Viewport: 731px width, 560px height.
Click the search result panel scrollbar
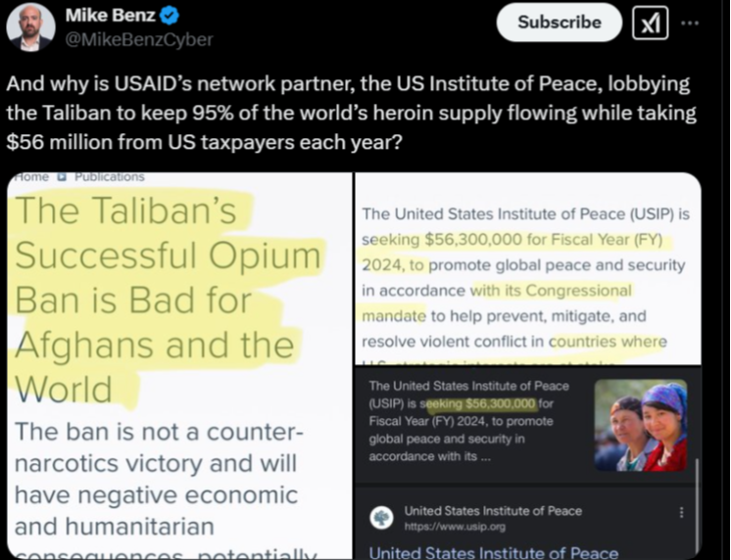[697, 508]
